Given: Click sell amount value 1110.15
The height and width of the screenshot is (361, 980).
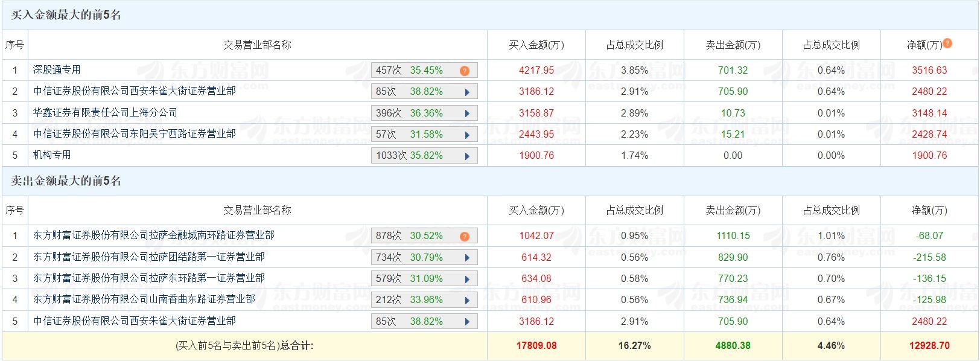Looking at the screenshot, I should (733, 236).
